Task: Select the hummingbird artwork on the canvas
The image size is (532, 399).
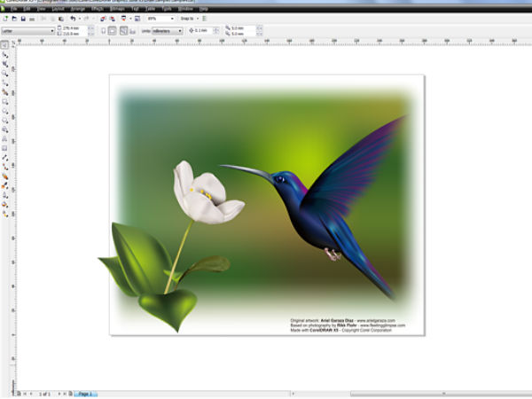Action: pyautogui.click(x=315, y=207)
